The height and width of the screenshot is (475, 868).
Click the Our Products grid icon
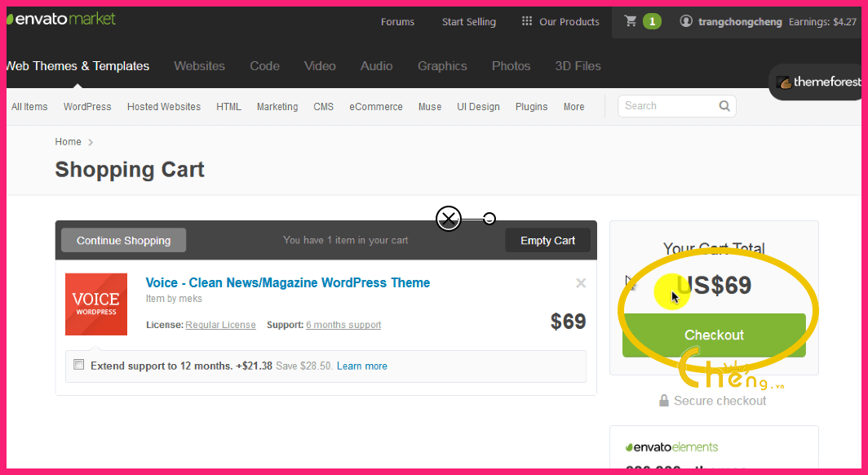[527, 21]
